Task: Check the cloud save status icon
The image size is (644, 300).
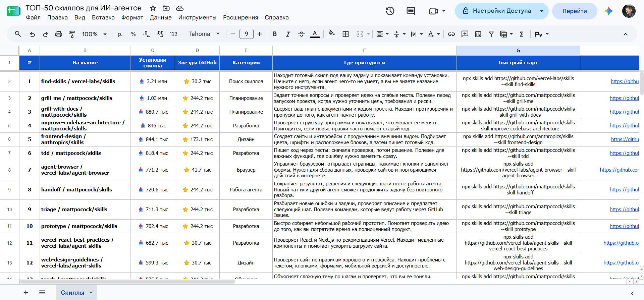Action: point(180,8)
